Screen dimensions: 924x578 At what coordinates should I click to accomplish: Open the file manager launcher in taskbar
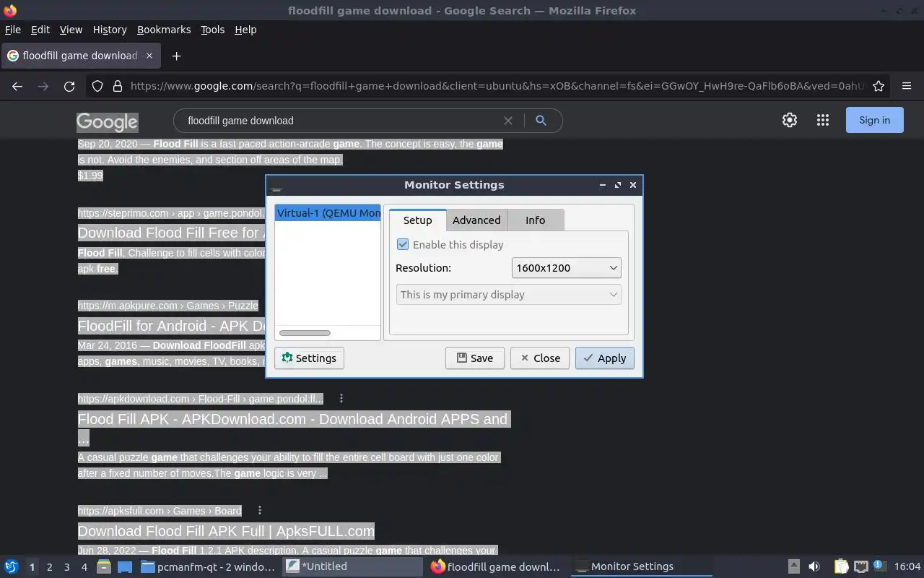click(104, 566)
